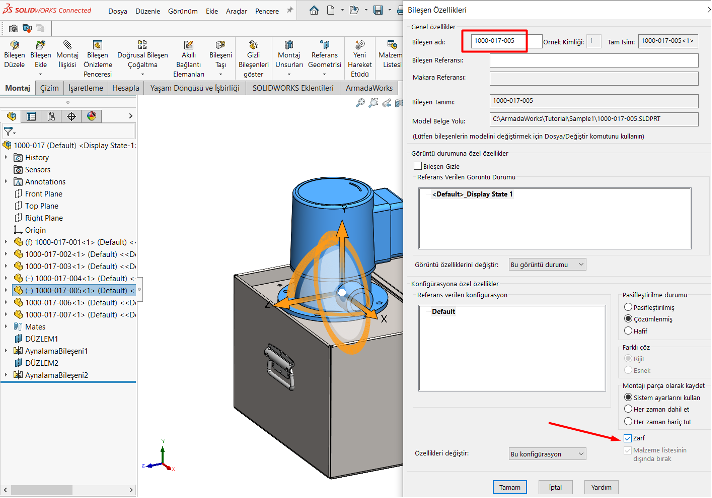Click Referans Geometrisi icon
The image size is (712, 498).
click(x=324, y=45)
